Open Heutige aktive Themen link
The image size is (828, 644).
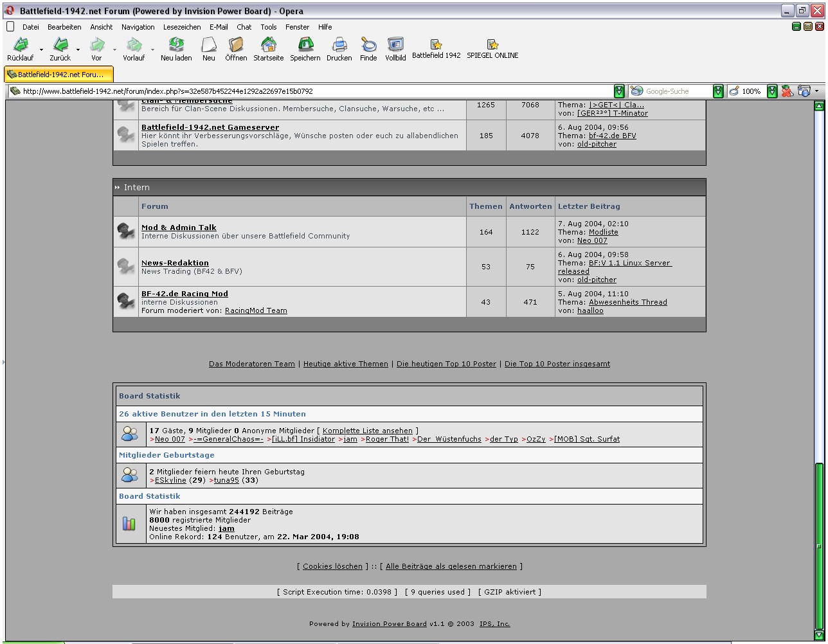pyautogui.click(x=346, y=364)
